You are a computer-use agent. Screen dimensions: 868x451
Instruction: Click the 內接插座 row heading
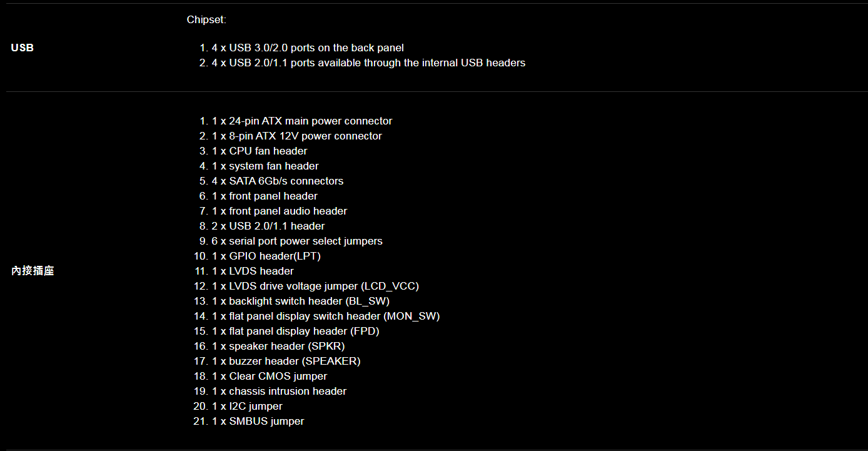point(33,271)
